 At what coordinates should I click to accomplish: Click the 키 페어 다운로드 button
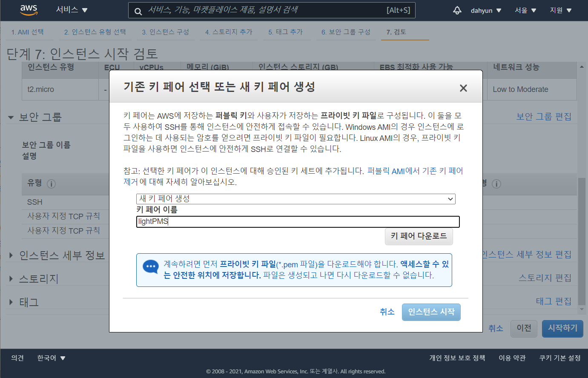pos(419,236)
